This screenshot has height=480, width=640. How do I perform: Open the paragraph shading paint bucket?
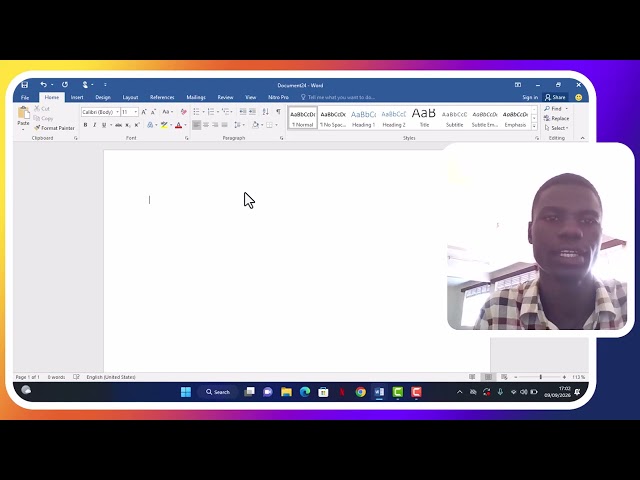[x=256, y=125]
